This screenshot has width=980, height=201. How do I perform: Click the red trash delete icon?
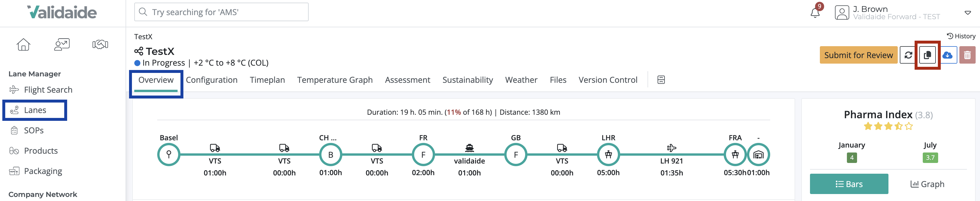[967, 55]
